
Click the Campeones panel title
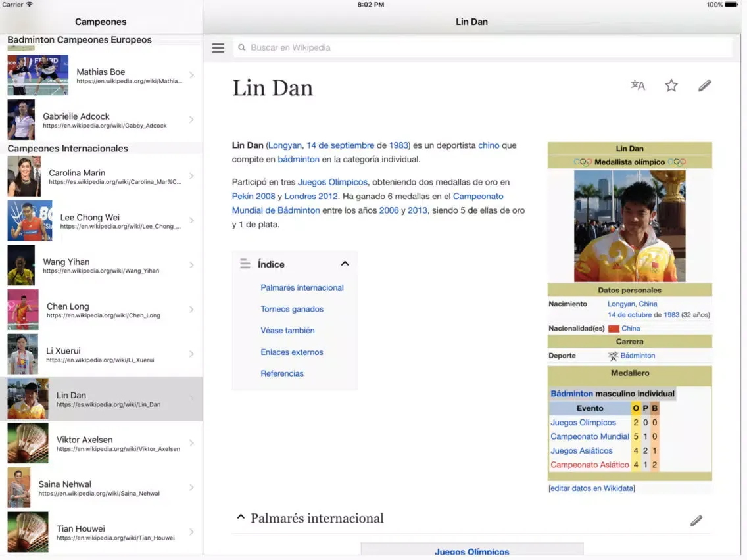(101, 22)
